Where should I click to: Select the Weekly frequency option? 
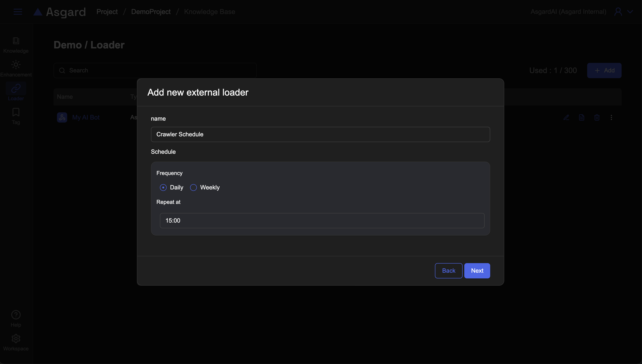pos(193,188)
